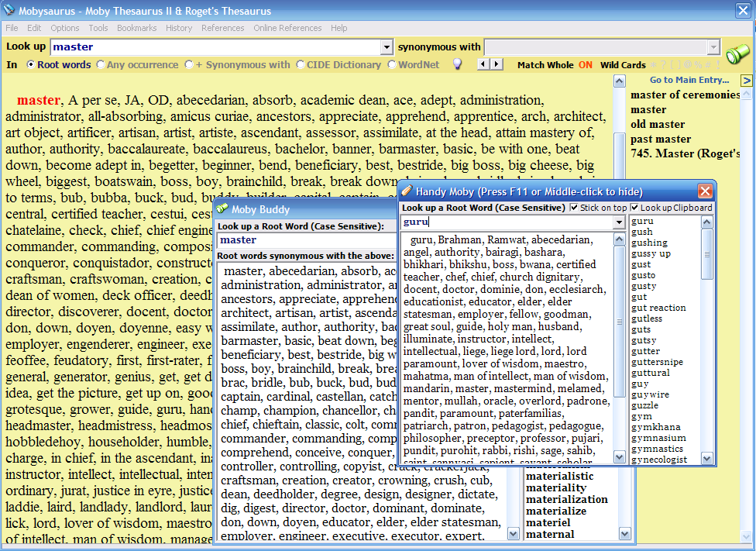756x551 pixels.
Task: Open the Options menu
Action: click(x=64, y=28)
